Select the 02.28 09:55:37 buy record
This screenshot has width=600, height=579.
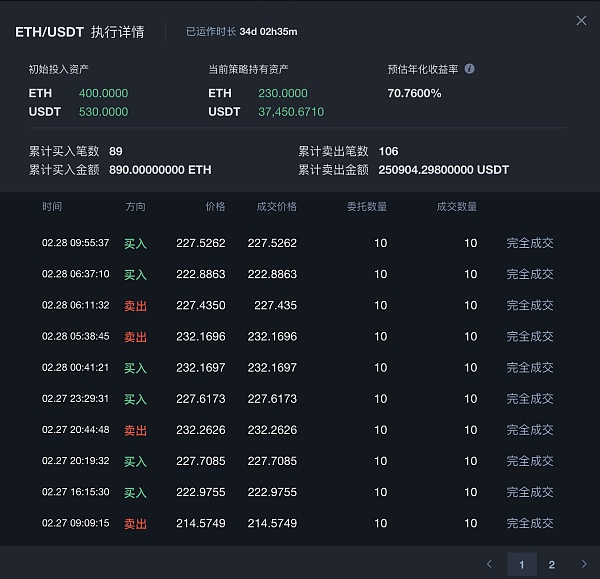pos(76,243)
